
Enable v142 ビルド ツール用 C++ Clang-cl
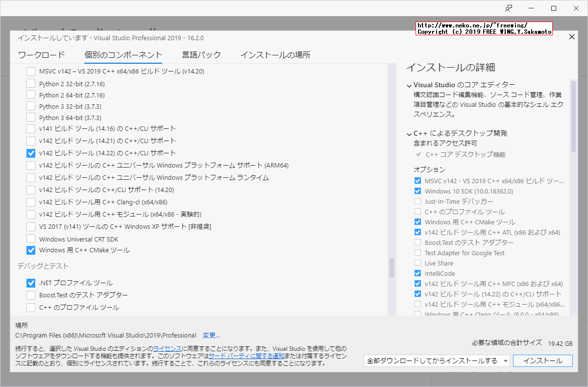[x=30, y=202]
